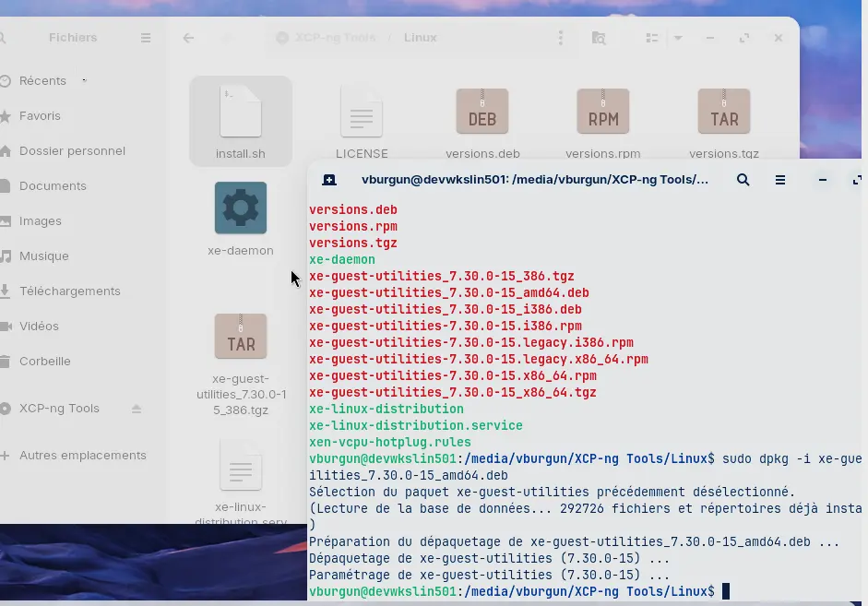Expand view options dropdown arrow
The height and width of the screenshot is (606, 868).
tap(678, 38)
